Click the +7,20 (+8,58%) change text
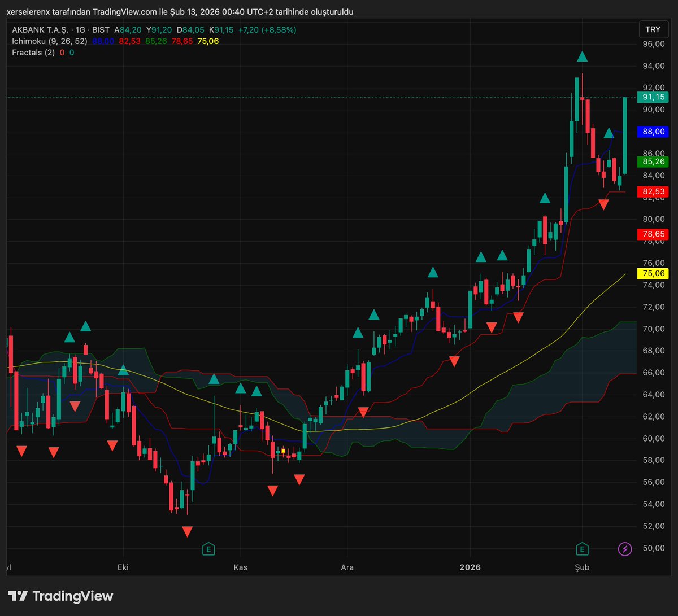 tap(268, 30)
